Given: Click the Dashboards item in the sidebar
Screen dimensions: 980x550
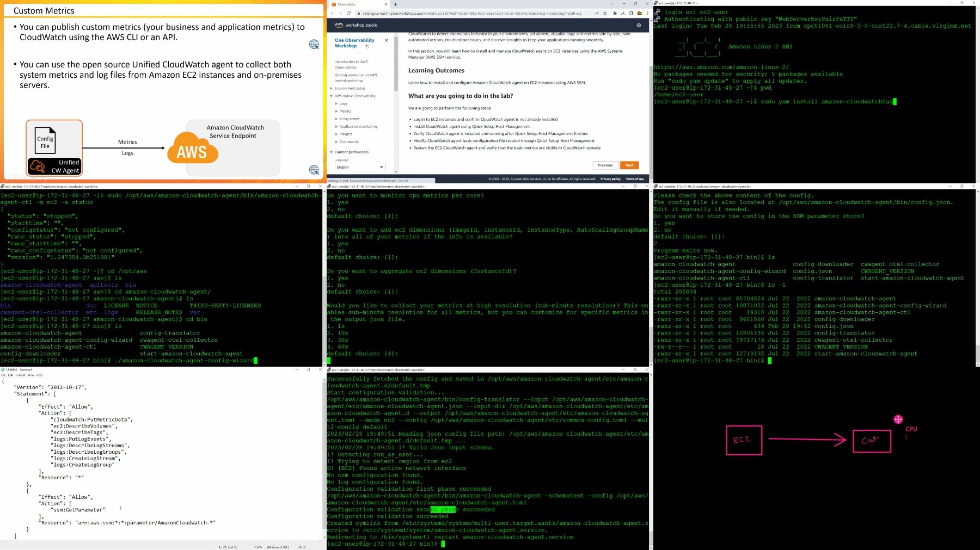Looking at the screenshot, I should coord(349,141).
